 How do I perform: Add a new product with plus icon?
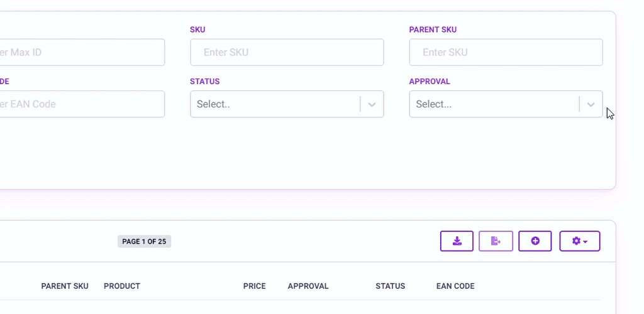tap(535, 241)
